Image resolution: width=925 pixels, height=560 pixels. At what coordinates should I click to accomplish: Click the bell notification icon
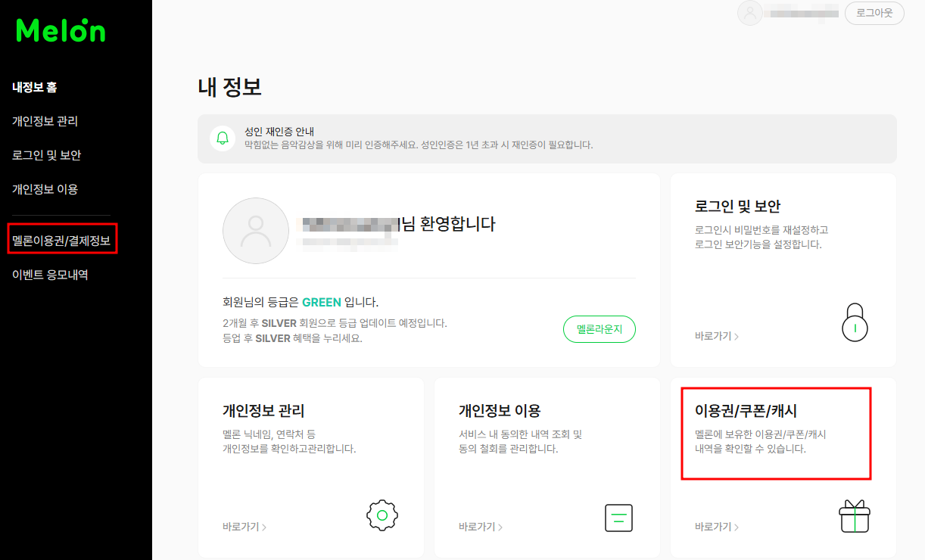pyautogui.click(x=223, y=138)
